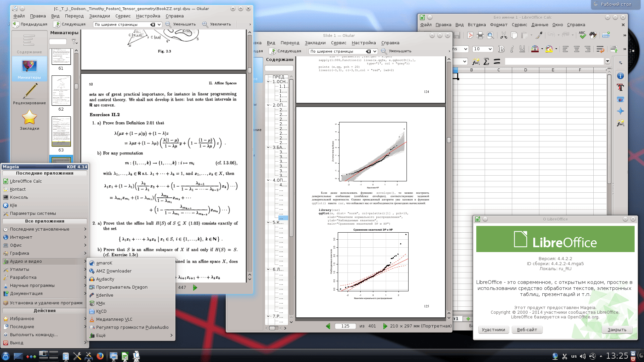This screenshot has width=644, height=362.
Task: Toggle the thumbnails filter funnel in Okular
Action: point(74,42)
